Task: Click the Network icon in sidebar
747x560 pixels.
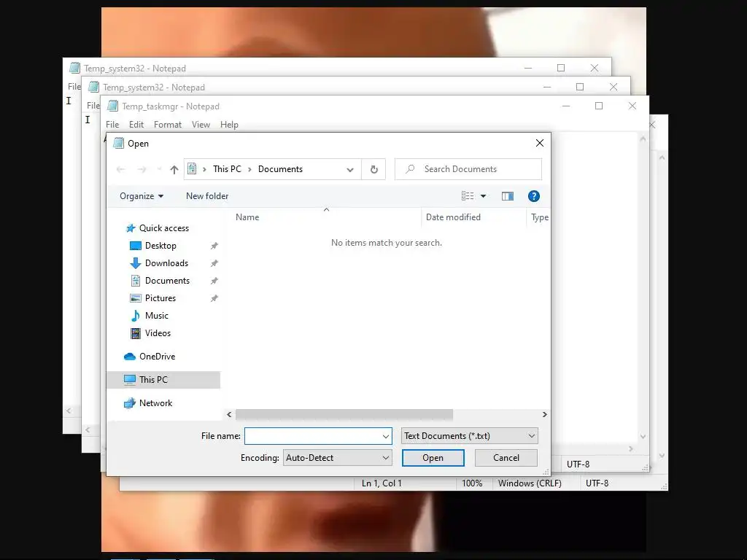Action: tap(130, 403)
